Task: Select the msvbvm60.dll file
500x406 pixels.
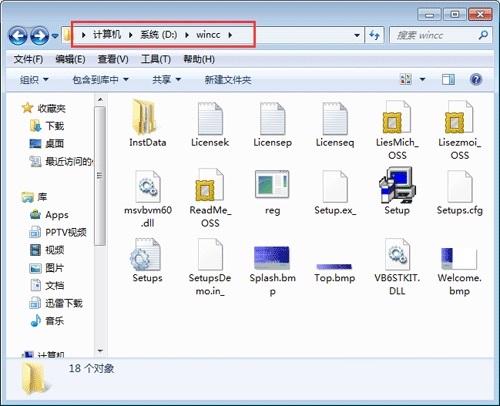Action: 148,198
